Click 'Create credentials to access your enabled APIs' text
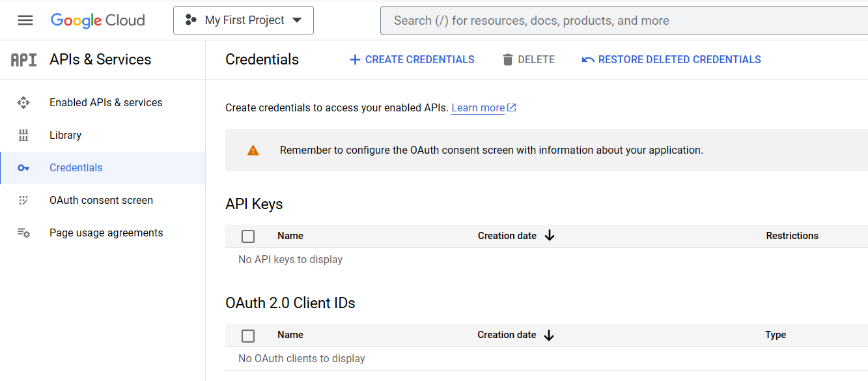This screenshot has height=381, width=868. (x=337, y=107)
